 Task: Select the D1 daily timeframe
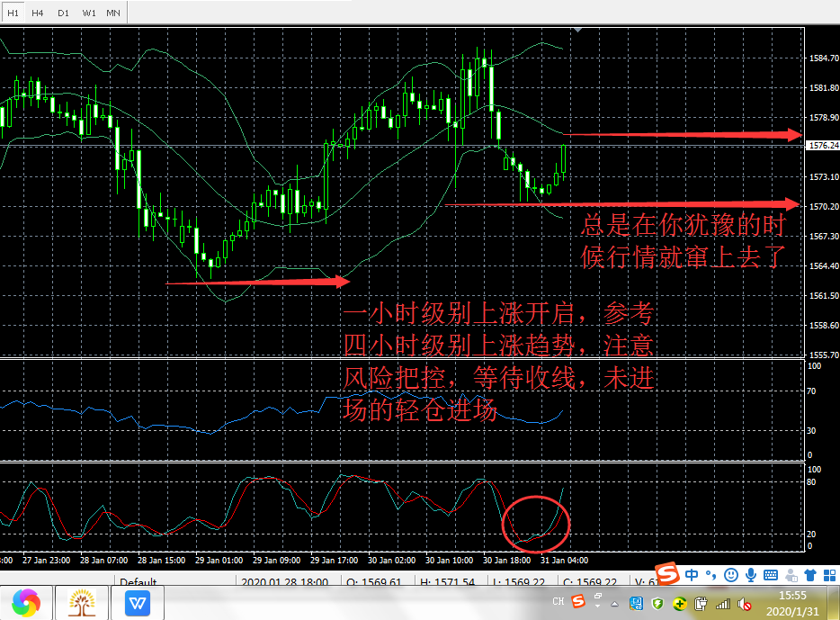coord(63,13)
